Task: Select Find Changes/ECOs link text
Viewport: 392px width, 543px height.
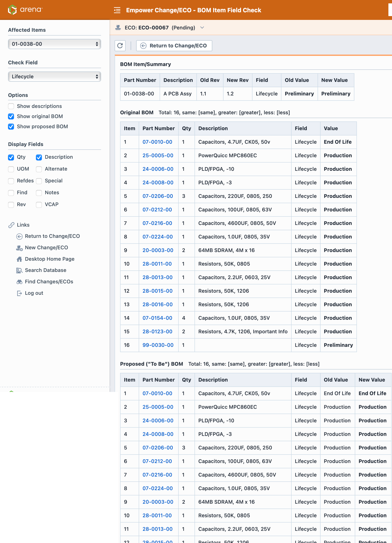Action: point(49,282)
